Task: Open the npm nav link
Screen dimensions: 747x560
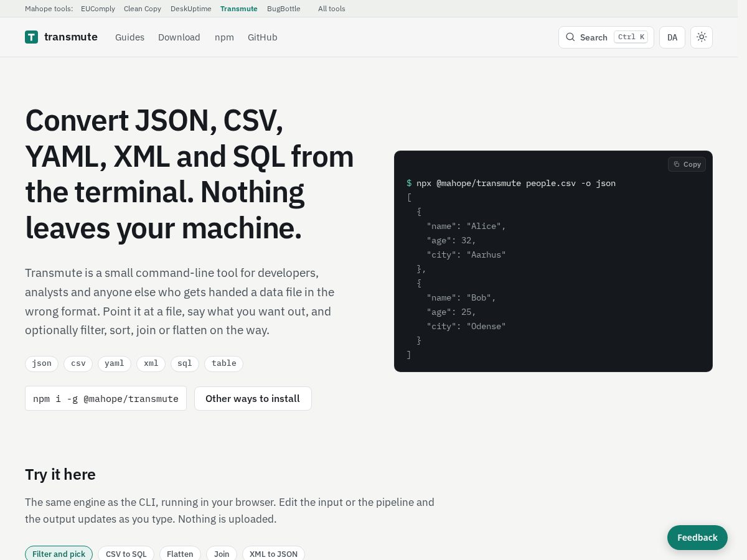Action: click(x=224, y=37)
